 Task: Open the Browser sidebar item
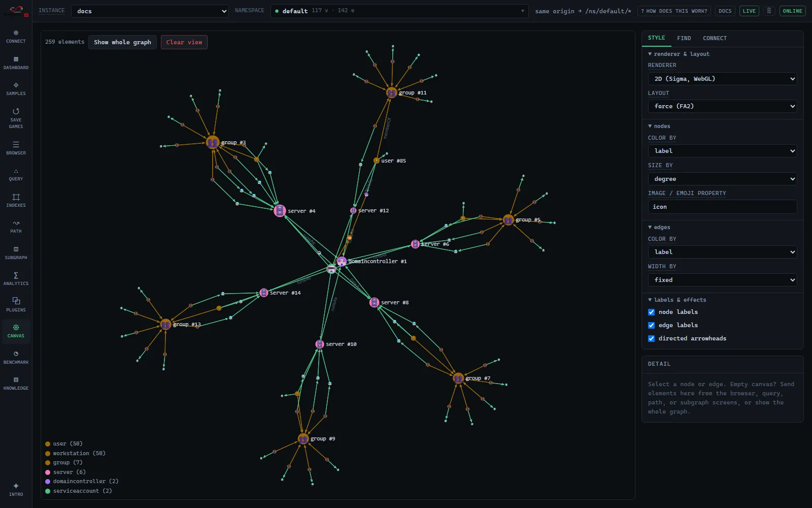(x=16, y=148)
